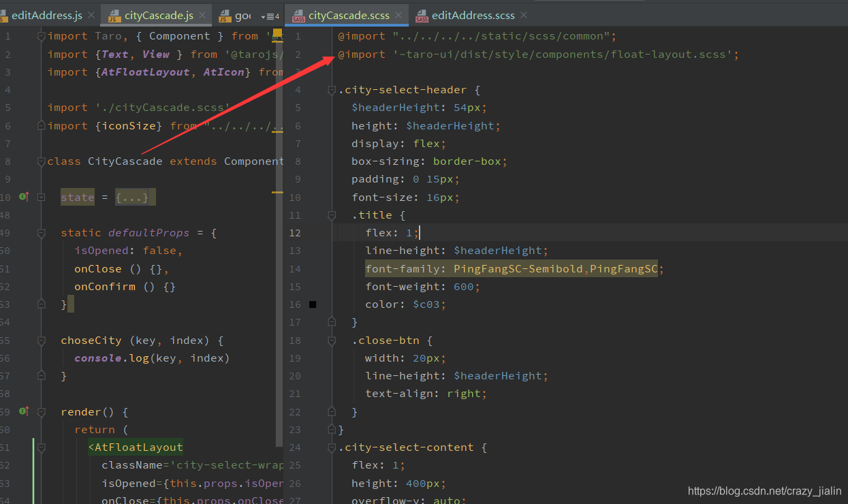Image resolution: width=848 pixels, height=504 pixels.
Task: Collapse the render() method fold marker
Action: click(42, 411)
